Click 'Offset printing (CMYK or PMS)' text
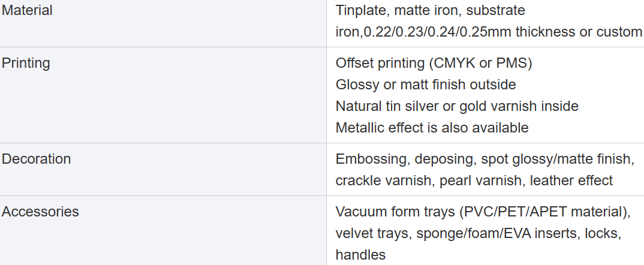The height and width of the screenshot is (265, 644). click(434, 63)
